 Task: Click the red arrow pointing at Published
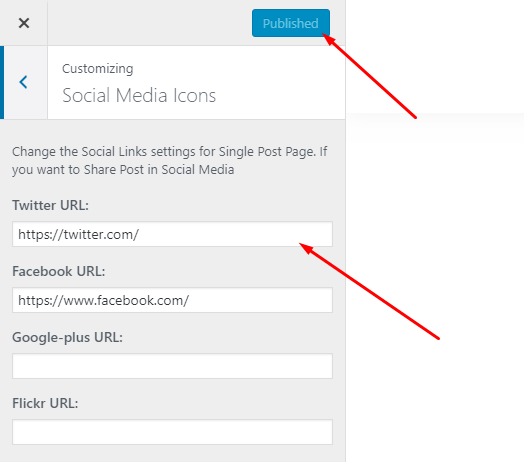[x=370, y=76]
